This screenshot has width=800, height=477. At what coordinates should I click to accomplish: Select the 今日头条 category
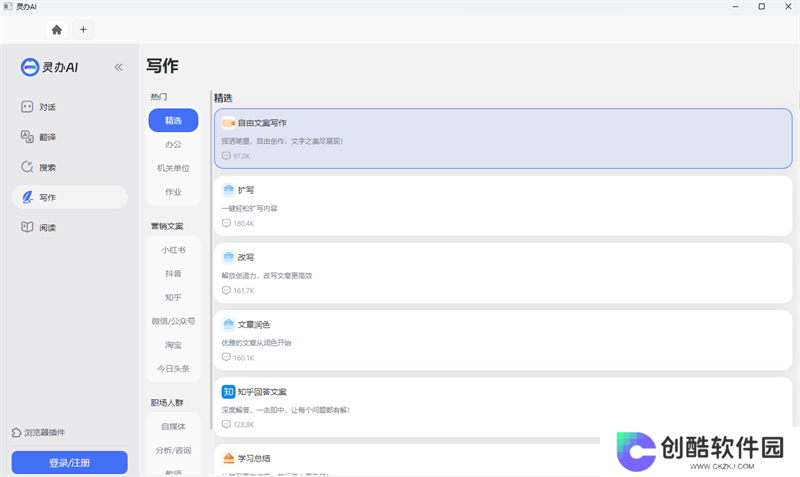point(173,368)
